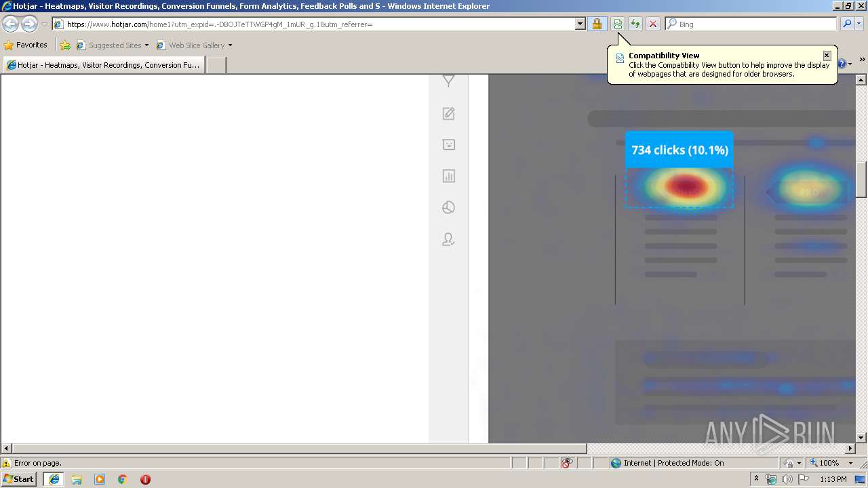Open search provider options dropdown
The width and height of the screenshot is (868, 488).
point(859,24)
